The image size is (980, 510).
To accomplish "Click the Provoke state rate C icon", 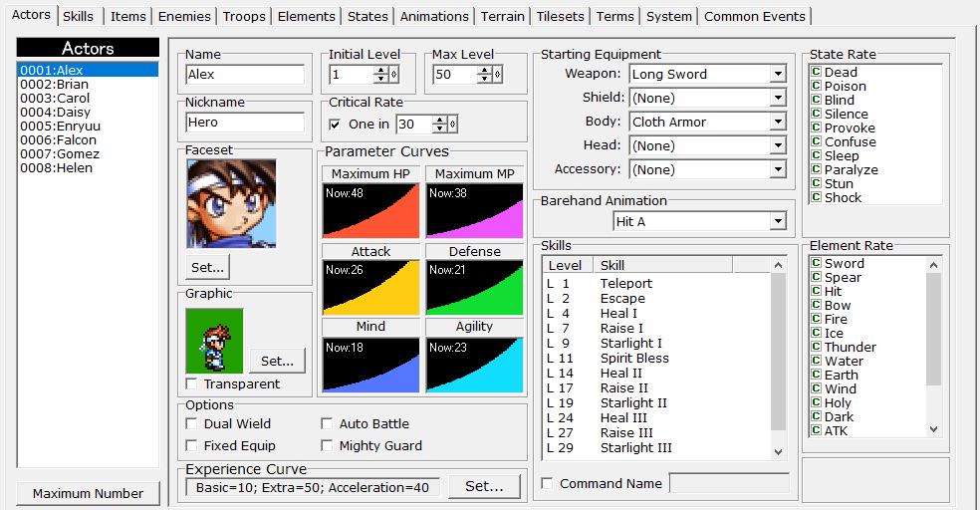I will [816, 127].
